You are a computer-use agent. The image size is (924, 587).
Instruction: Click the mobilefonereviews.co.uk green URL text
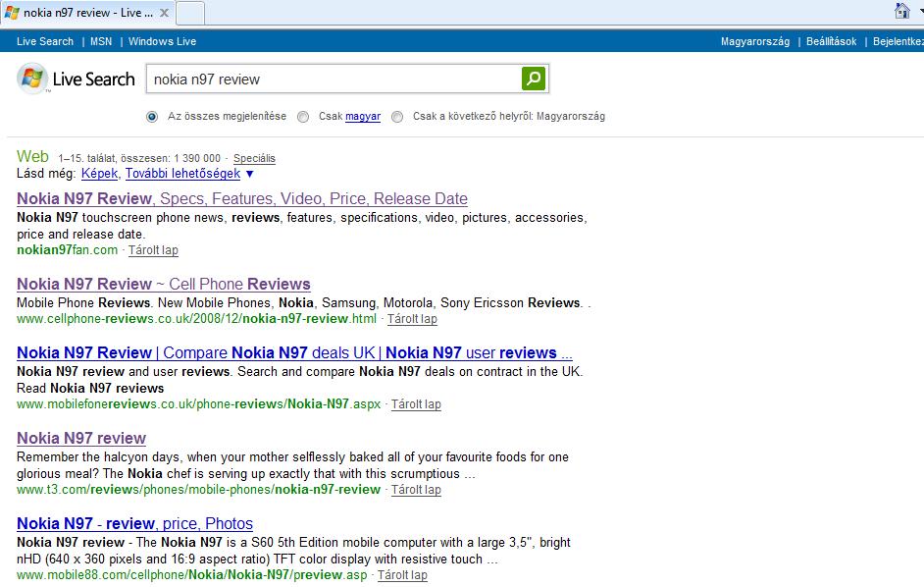tap(198, 404)
